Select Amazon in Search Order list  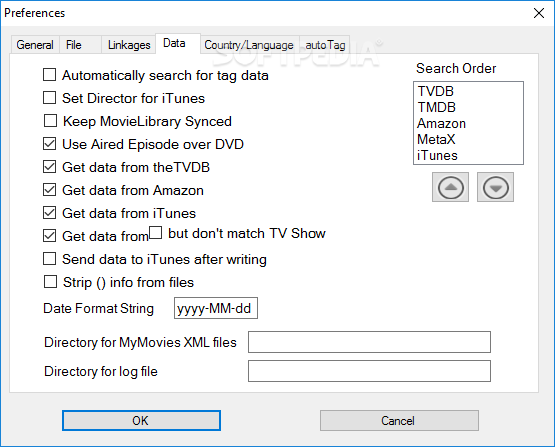pyautogui.click(x=441, y=123)
